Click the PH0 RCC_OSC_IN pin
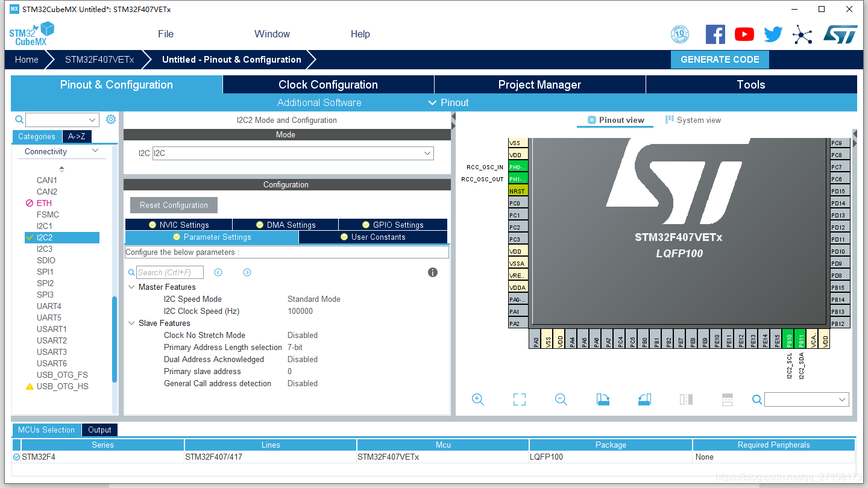The width and height of the screenshot is (868, 488). click(x=518, y=167)
